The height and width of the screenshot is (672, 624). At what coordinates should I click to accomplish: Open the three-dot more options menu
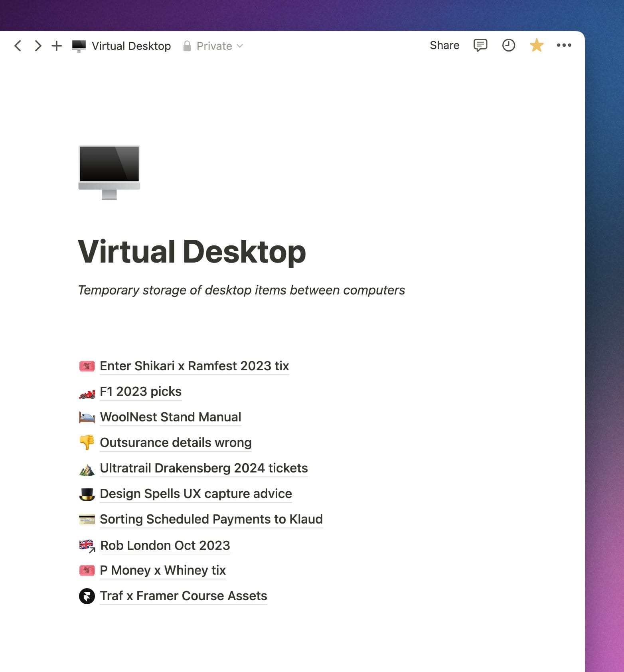click(x=564, y=45)
